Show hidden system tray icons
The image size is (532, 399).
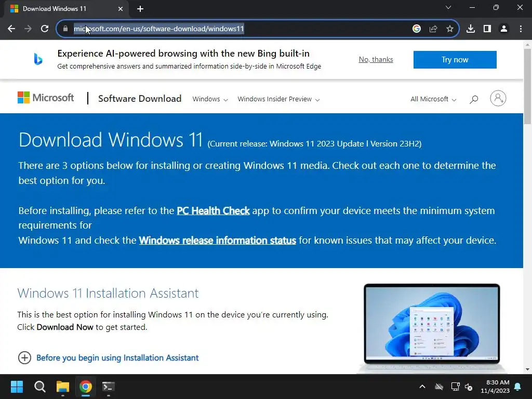click(422, 387)
